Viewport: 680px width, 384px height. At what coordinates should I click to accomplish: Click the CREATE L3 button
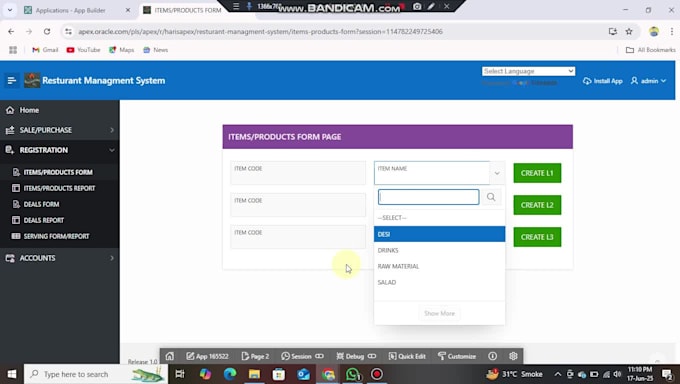point(537,237)
